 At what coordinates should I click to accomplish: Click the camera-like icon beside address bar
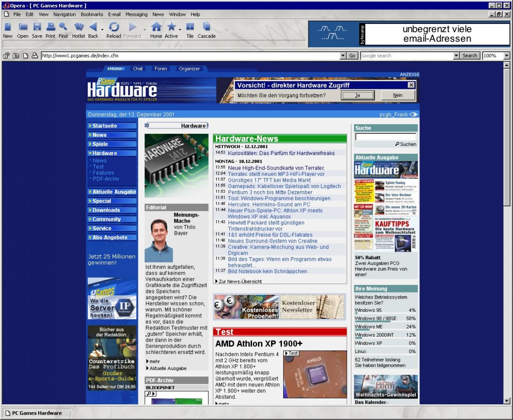point(16,56)
